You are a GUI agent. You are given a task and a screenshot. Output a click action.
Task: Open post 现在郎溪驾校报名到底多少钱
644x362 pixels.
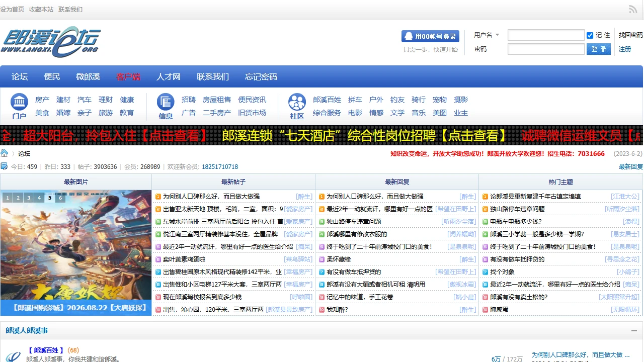pos(202,297)
